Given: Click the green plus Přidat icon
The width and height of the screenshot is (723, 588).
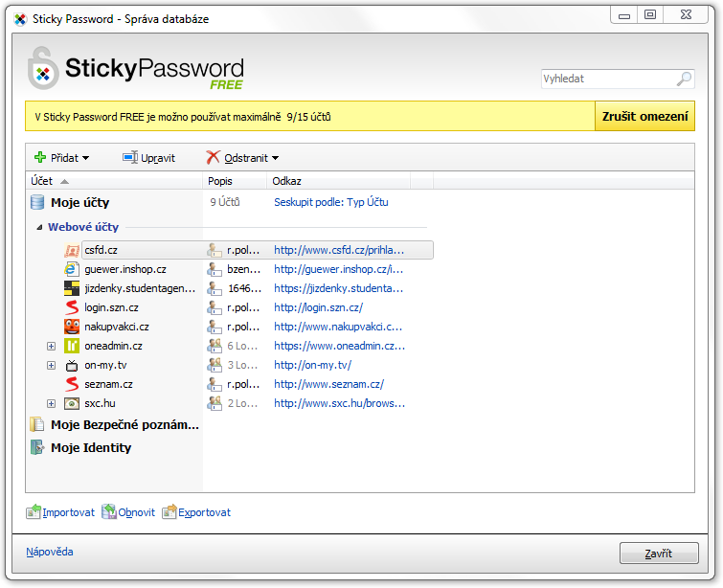Looking at the screenshot, I should (40, 158).
